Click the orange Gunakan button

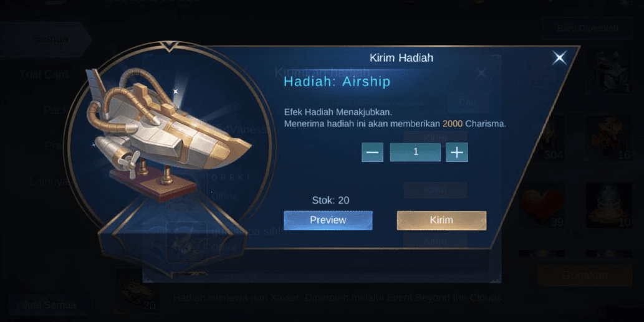coord(585,275)
